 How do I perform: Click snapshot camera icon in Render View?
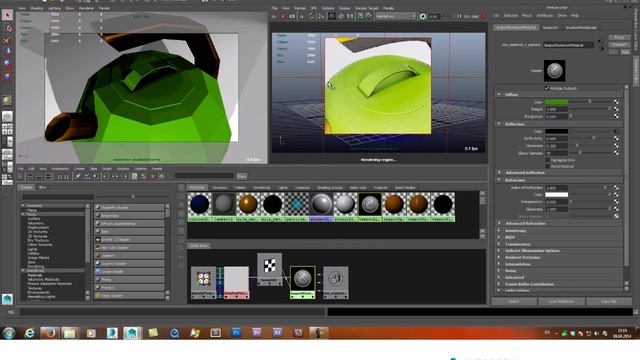(292, 16)
